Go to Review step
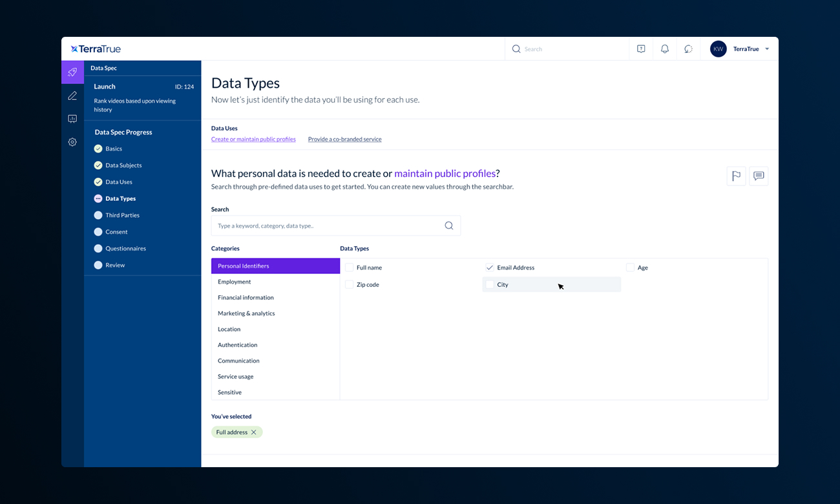This screenshot has width=840, height=504. [115, 265]
